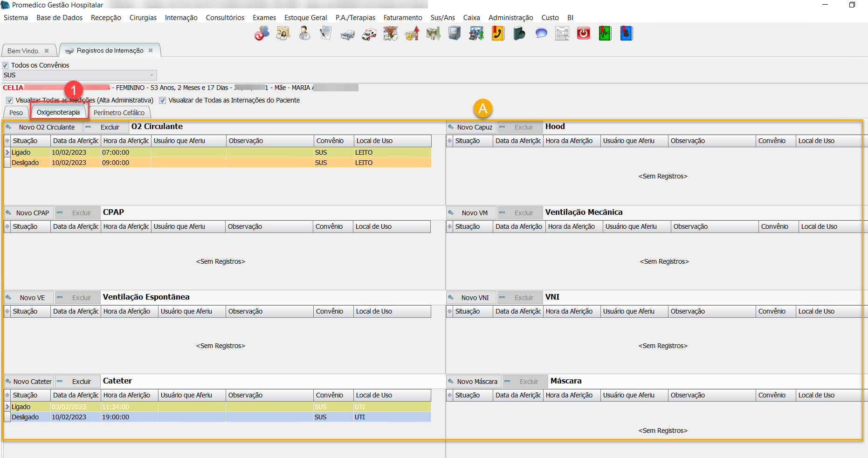868x458 pixels.
Task: Toggle Visualizar Todas as Medições checkbox
Action: point(9,101)
